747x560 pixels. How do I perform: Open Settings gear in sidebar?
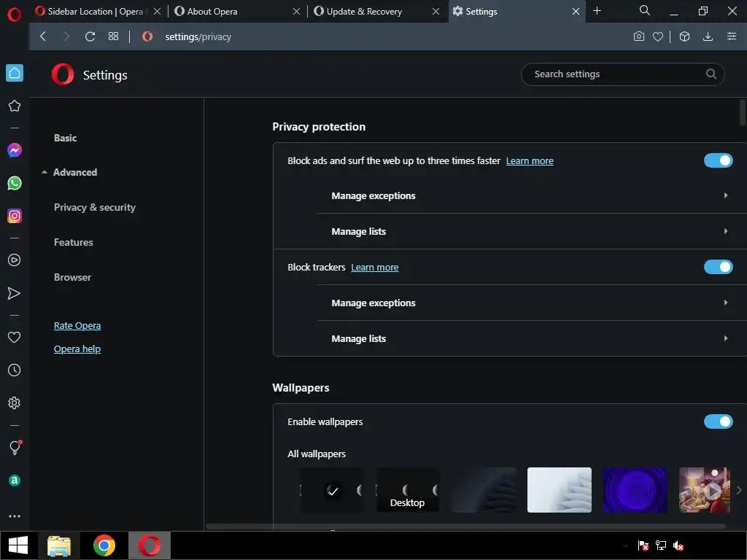coord(15,402)
